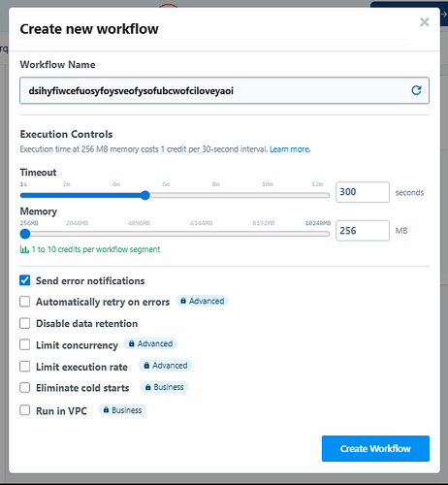Viewport: 448px width, 485px height.
Task: Uncheck Send error notifications
Action: pos(25,280)
